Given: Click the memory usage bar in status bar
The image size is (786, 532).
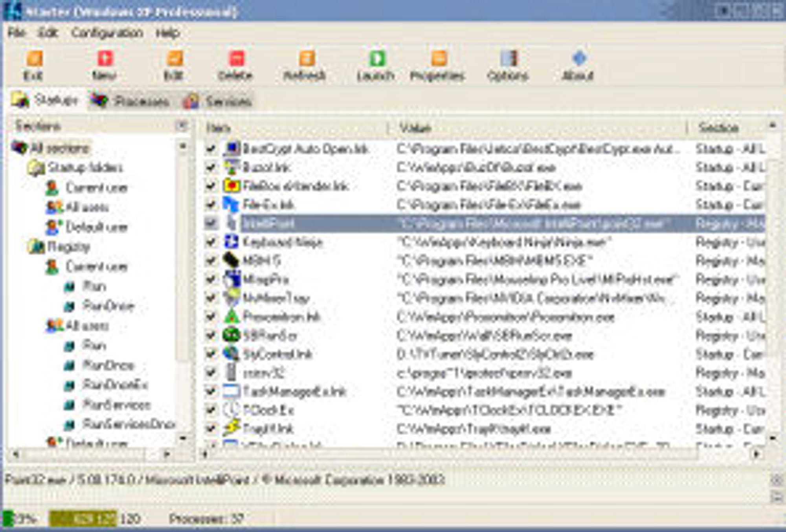Looking at the screenshot, I should pos(83,518).
